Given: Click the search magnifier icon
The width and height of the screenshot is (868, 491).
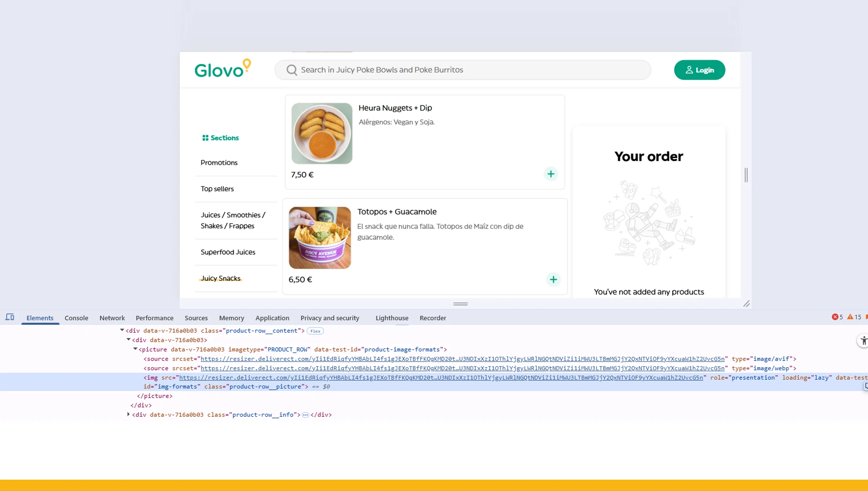Looking at the screenshot, I should pyautogui.click(x=292, y=70).
